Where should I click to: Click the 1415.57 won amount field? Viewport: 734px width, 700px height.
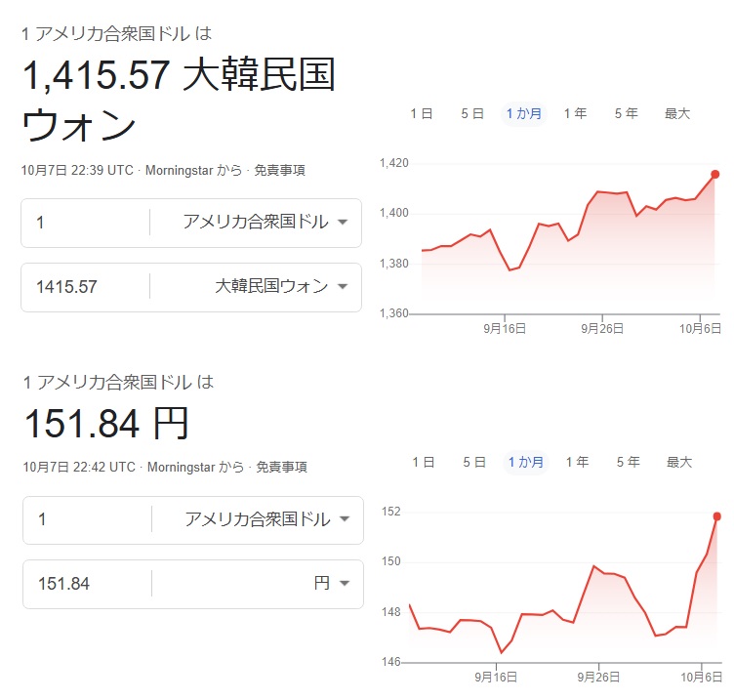pyautogui.click(x=86, y=287)
